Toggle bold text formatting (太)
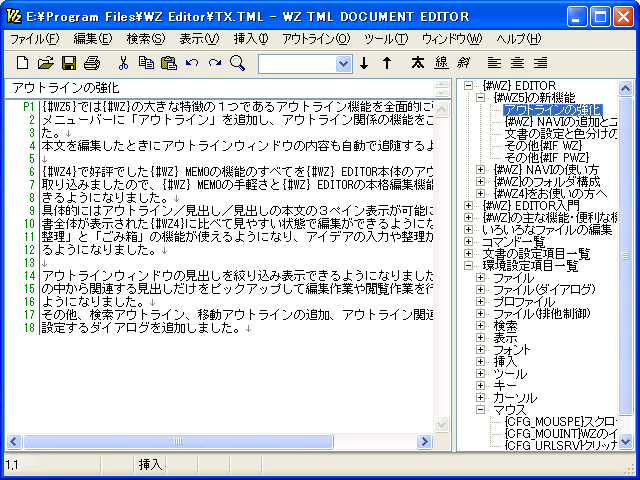640x480 pixels. [417, 63]
